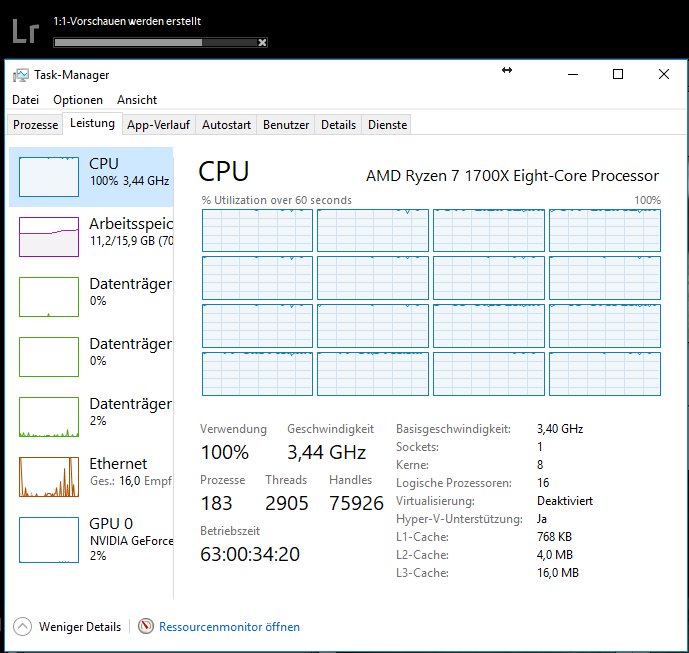The width and height of the screenshot is (689, 653).
Task: Click the Virtualisierung value Deaktiviert
Action: click(x=565, y=501)
